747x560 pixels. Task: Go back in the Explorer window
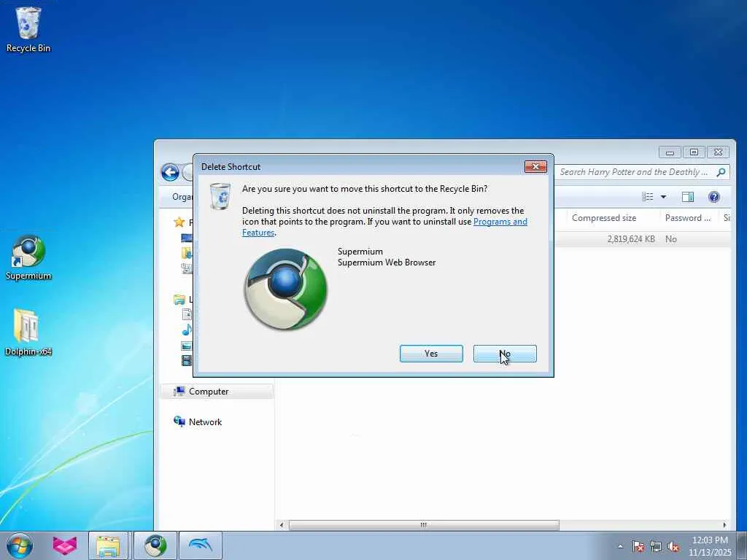coord(170,172)
